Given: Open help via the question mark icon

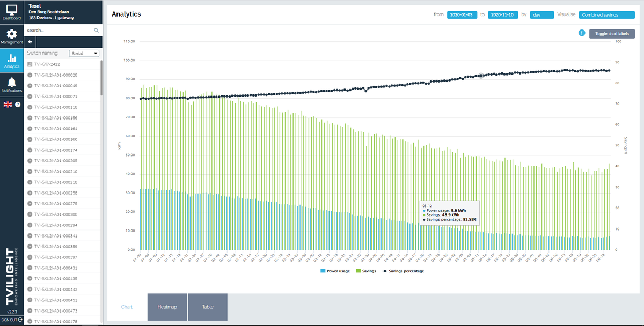Looking at the screenshot, I should tap(18, 104).
